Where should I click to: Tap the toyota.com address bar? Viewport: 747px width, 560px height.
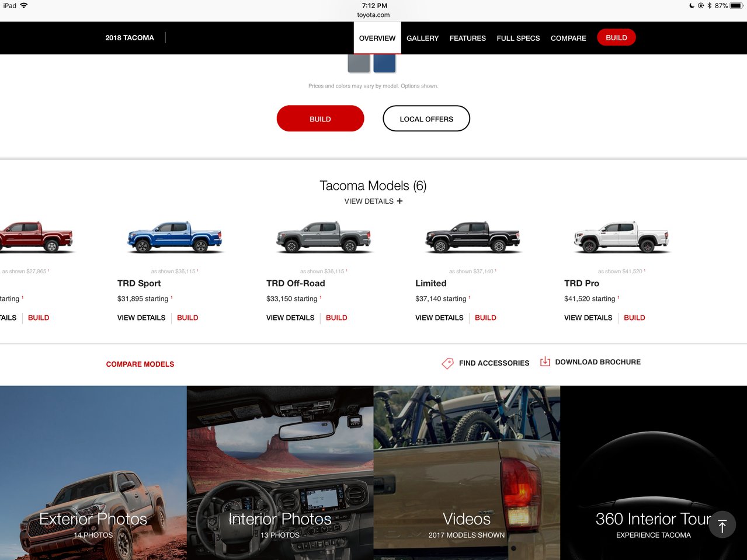point(373,15)
